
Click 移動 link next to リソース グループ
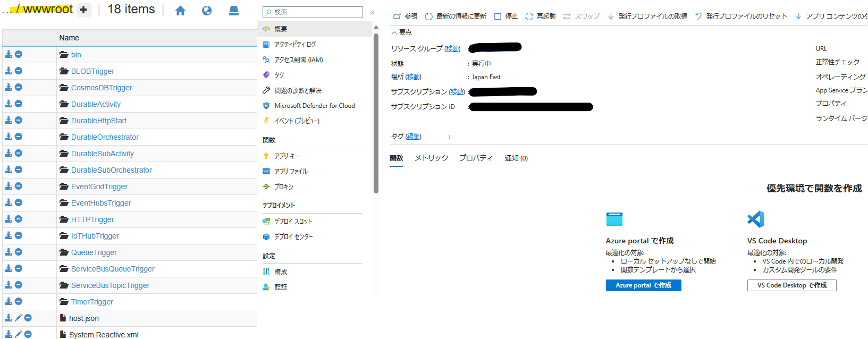pos(452,49)
